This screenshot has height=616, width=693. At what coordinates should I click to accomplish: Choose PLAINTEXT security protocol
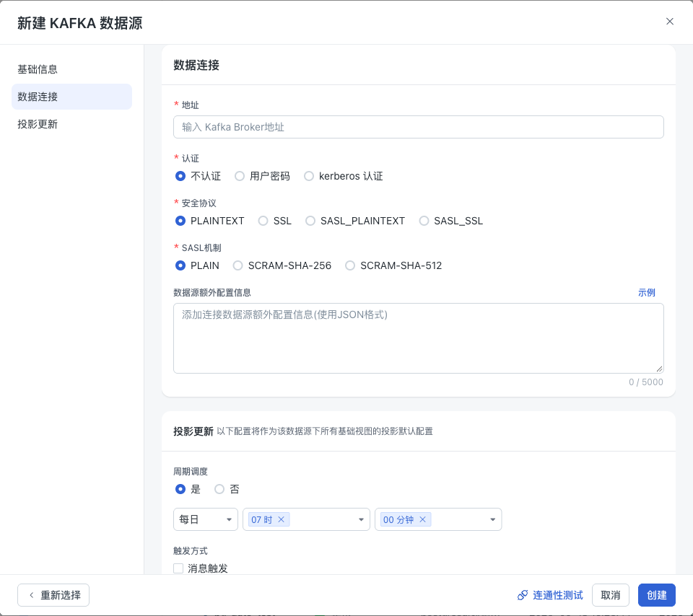pos(180,221)
